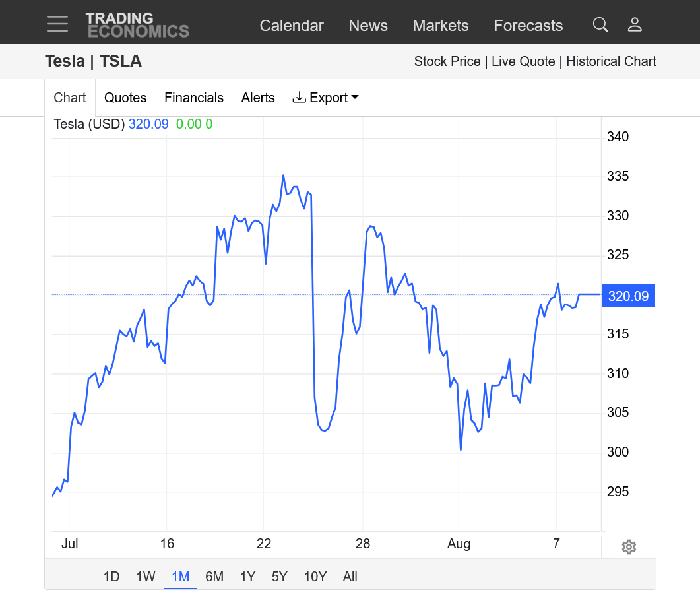
Task: Select the Chart tab
Action: pos(70,98)
